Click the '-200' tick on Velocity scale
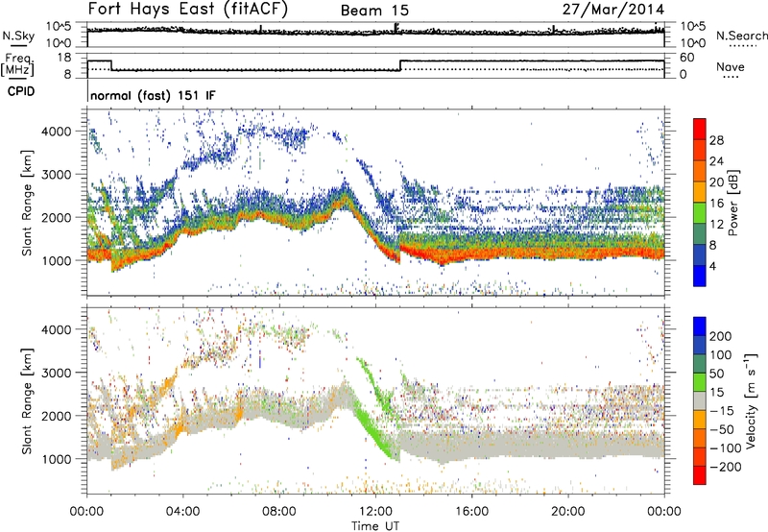Viewport: 768px width, 532px height. pos(726,467)
